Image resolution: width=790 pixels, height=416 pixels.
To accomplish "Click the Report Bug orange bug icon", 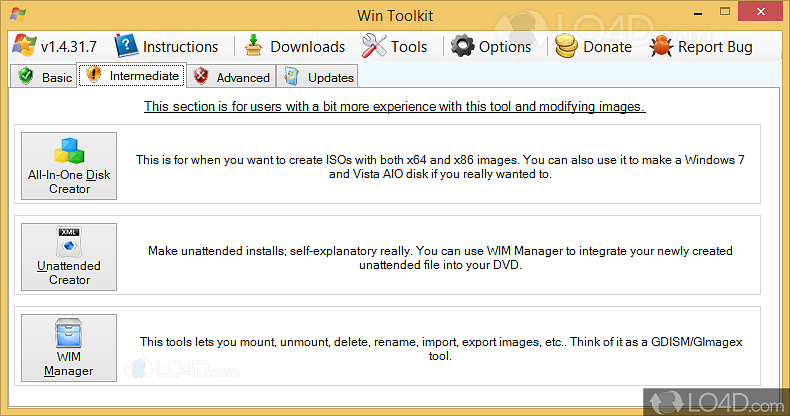I will [x=661, y=46].
